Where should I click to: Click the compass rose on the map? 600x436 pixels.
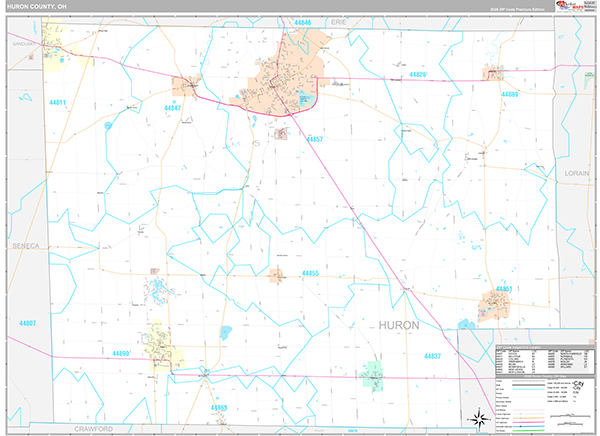pos(479,419)
